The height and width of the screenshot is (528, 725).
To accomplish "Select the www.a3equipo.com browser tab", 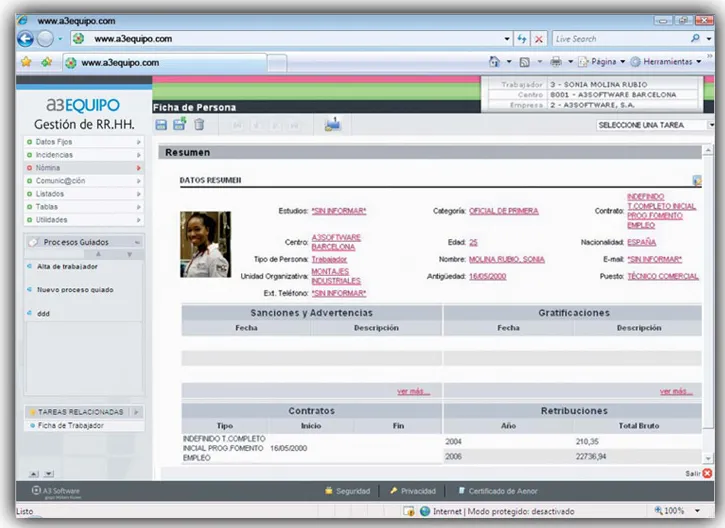I will [165, 62].
